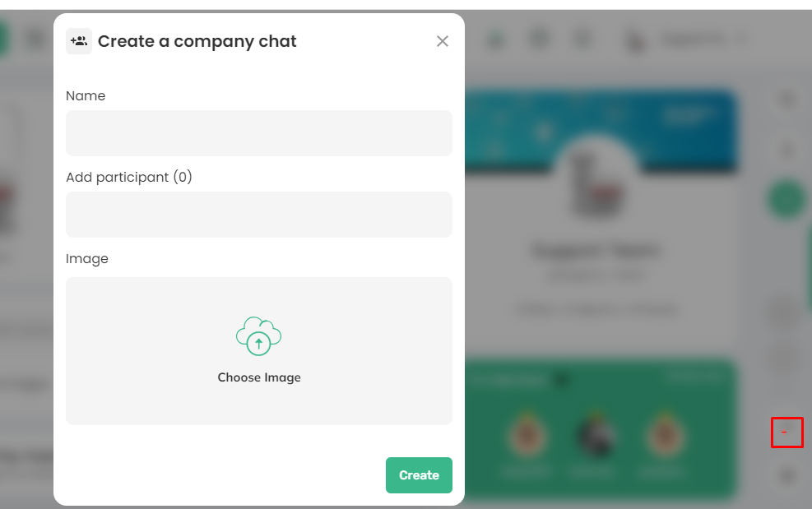Select the middle dark avatar in green panel
Viewport: 812px width, 509px height.
[596, 436]
